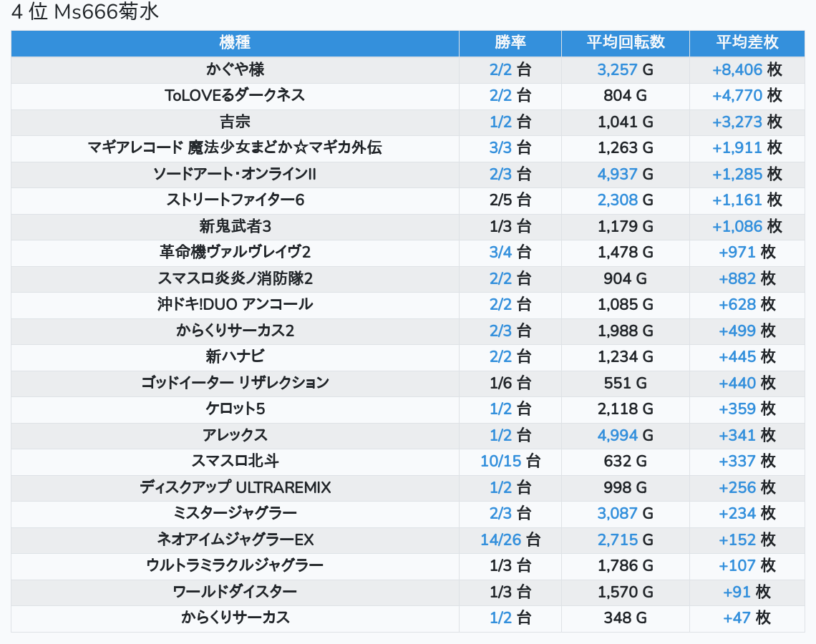Viewport: 816px width, 644px height.
Task: Click the 機種 column header
Action: coord(235,43)
